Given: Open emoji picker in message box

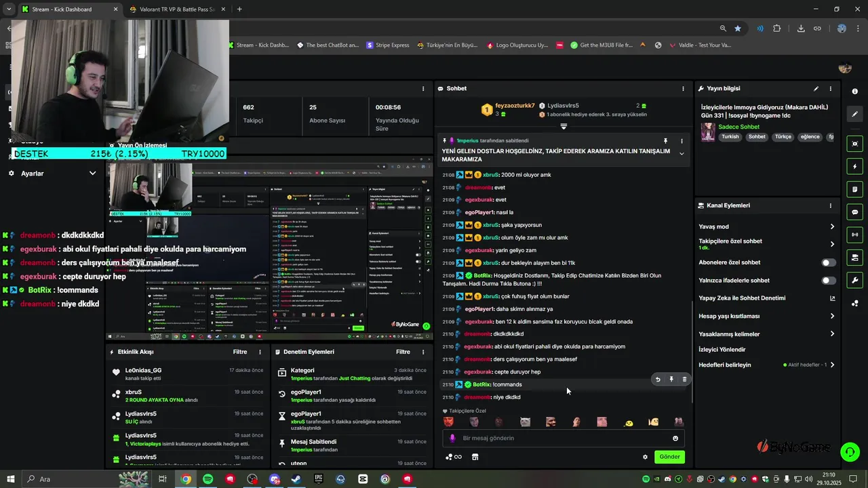Looking at the screenshot, I should (x=675, y=439).
